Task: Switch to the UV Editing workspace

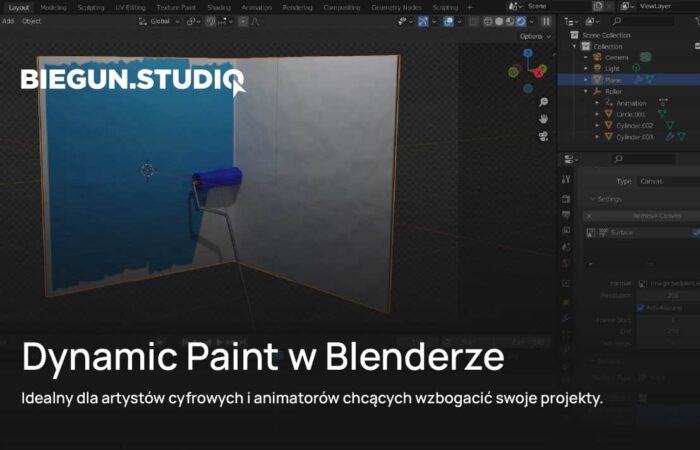Action: (x=130, y=8)
